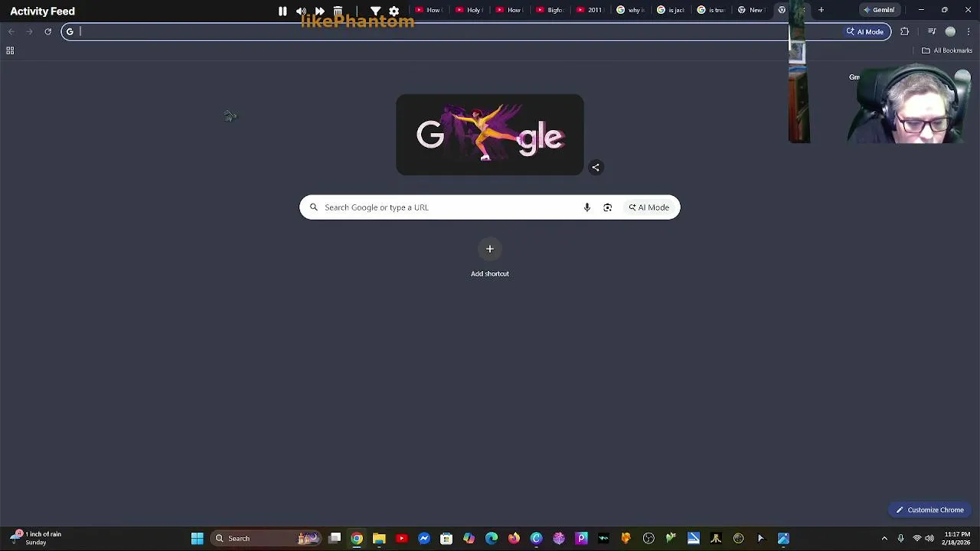Click the Google Doodle figure skater image
The width and height of the screenshot is (980, 551).
point(490,135)
